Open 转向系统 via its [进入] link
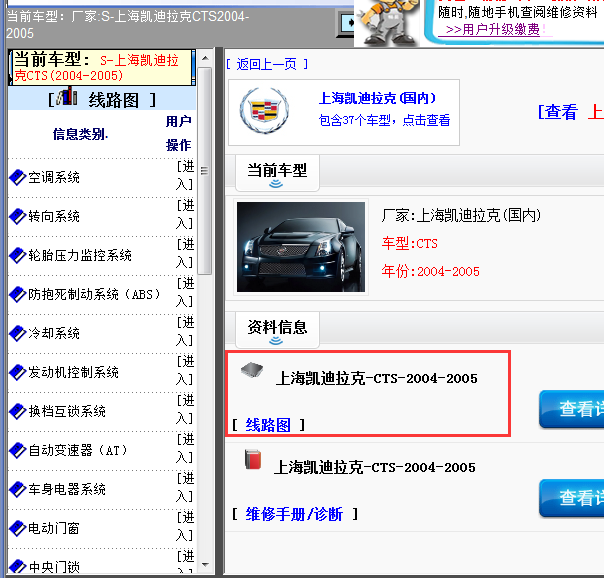604x578 pixels. [185, 214]
